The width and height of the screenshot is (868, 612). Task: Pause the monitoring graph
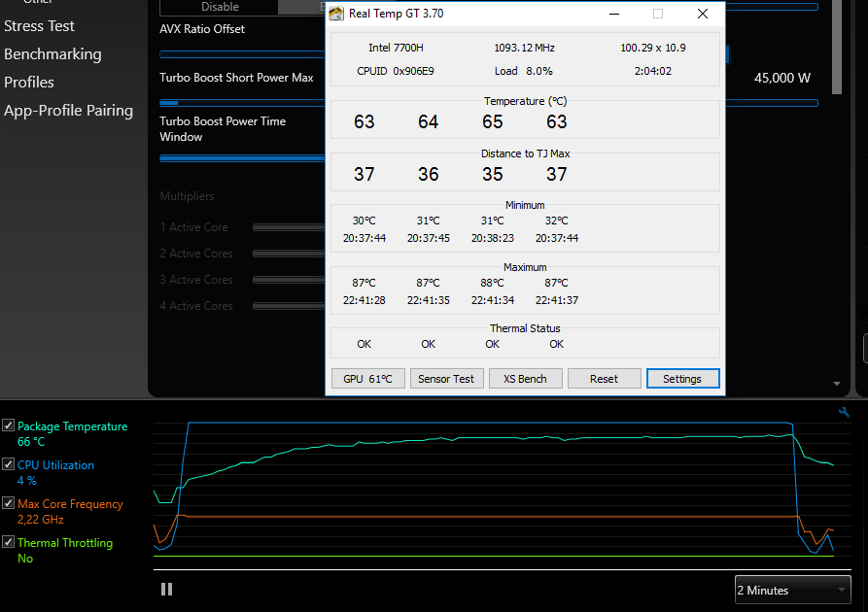166,590
